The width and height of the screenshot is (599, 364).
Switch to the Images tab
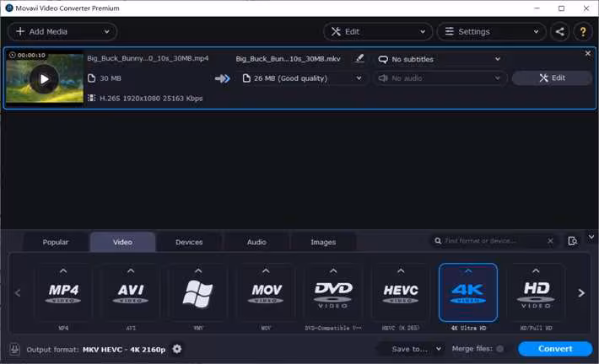pyautogui.click(x=323, y=242)
